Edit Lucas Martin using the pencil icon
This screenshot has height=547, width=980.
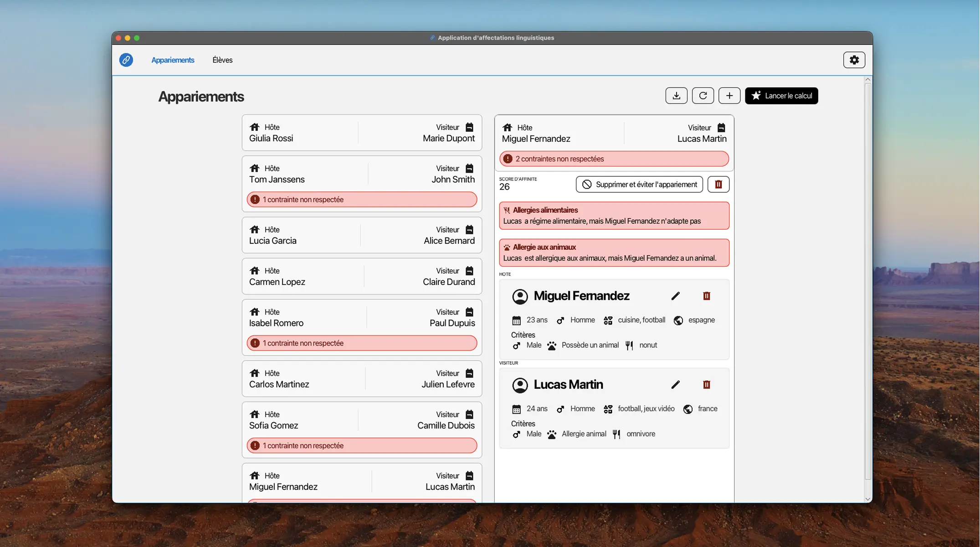click(676, 385)
